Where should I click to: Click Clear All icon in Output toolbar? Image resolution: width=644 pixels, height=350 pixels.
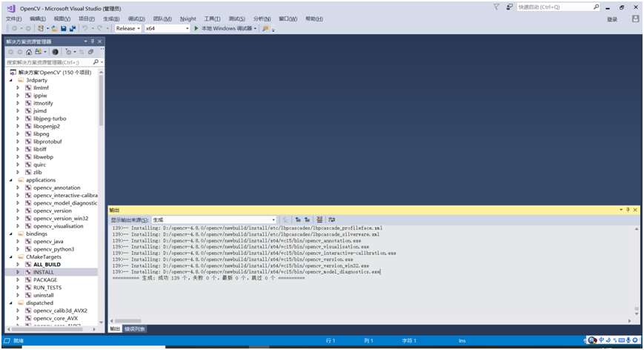pos(319,219)
